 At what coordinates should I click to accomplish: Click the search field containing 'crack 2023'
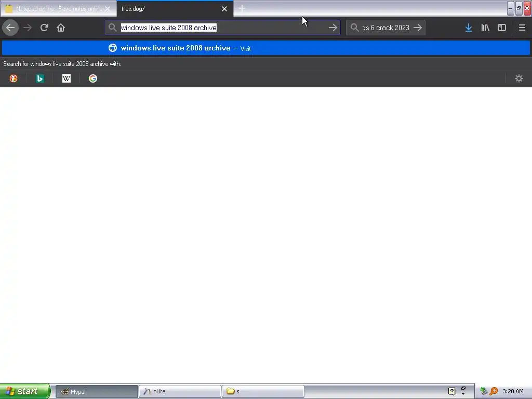click(x=385, y=28)
